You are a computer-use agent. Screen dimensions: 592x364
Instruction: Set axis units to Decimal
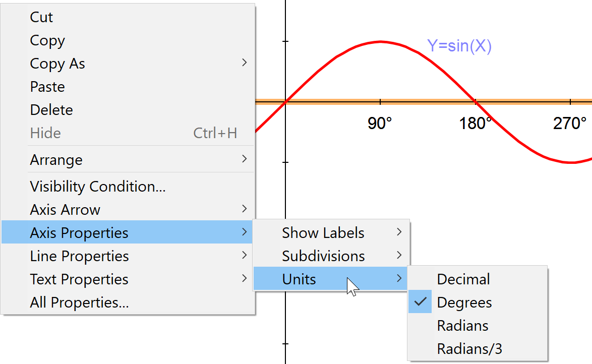(x=463, y=279)
